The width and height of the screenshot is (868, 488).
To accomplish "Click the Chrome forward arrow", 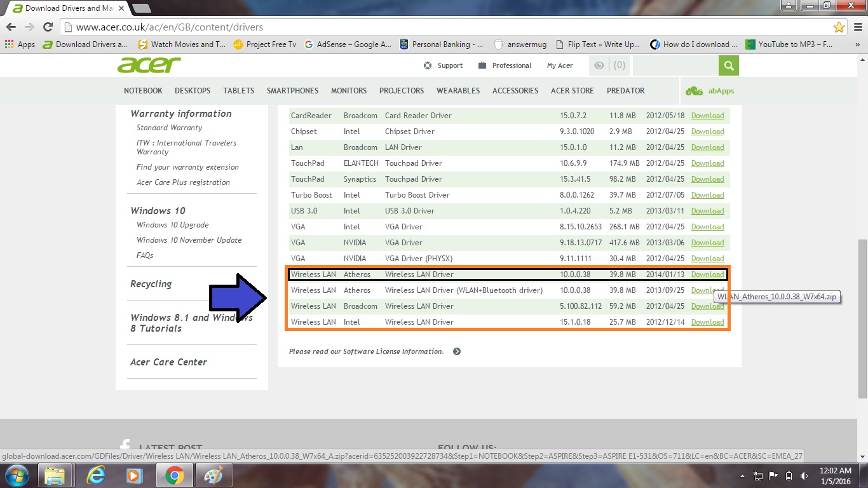I will (29, 27).
